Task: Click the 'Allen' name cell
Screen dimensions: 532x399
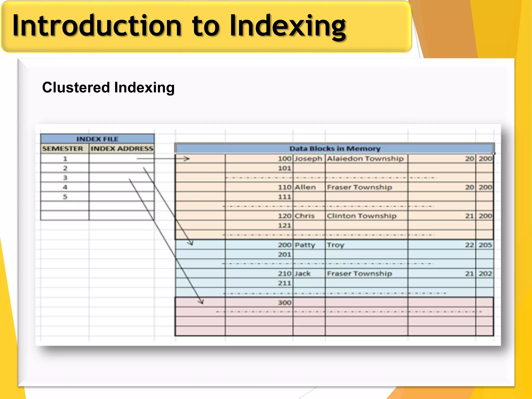Action: pyautogui.click(x=309, y=187)
